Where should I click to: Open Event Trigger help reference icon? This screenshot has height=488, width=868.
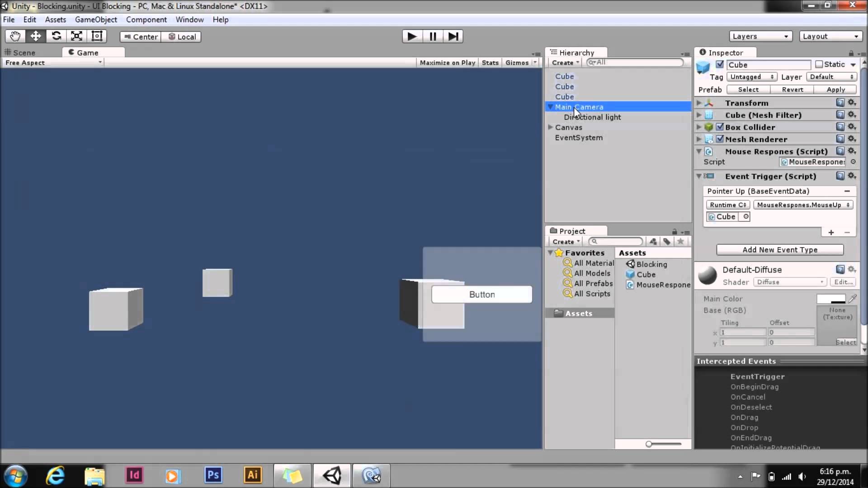pyautogui.click(x=840, y=176)
